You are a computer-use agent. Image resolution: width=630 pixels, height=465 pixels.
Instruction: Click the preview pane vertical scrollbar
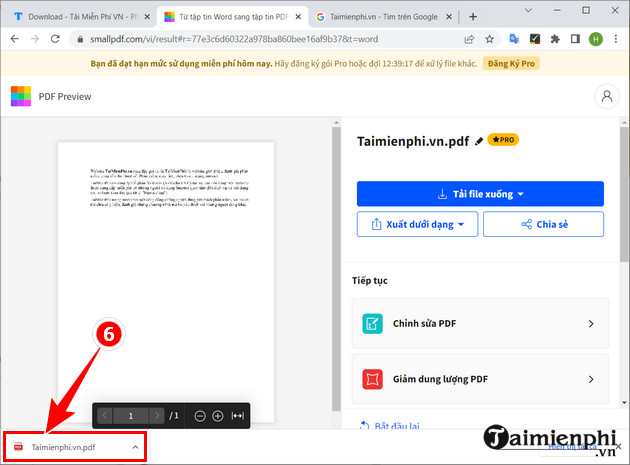[336, 269]
